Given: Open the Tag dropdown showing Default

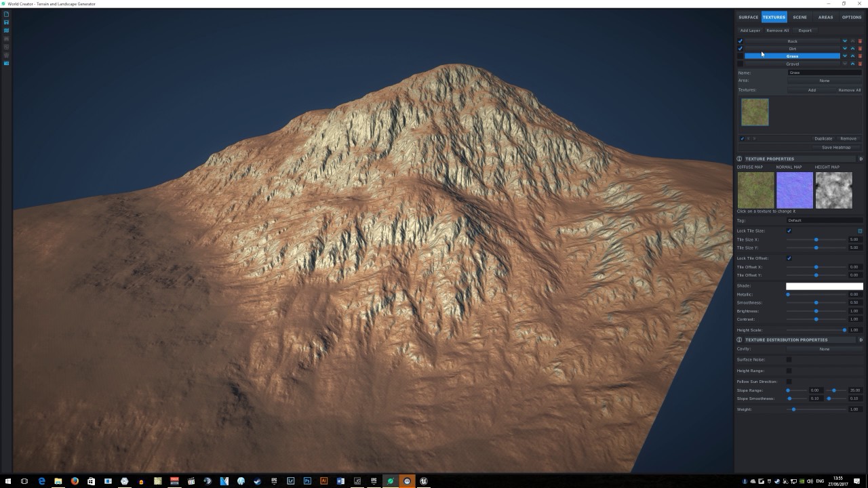Looking at the screenshot, I should [825, 220].
